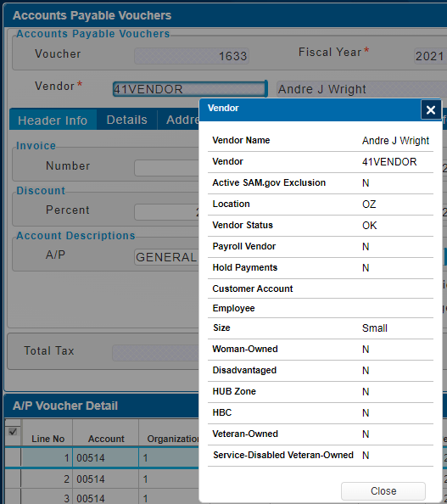The height and width of the screenshot is (504, 447).
Task: Select the Fiscal Year field showing 2021
Action: [x=430, y=56]
